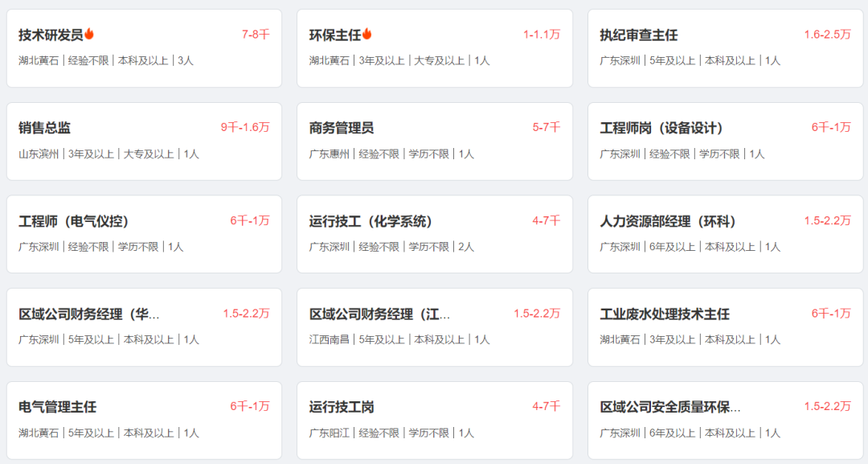The image size is (868, 464).
Task: Click 1.5-2.2万 salary on 区域公司财务经理(江...
Action: 537,314
